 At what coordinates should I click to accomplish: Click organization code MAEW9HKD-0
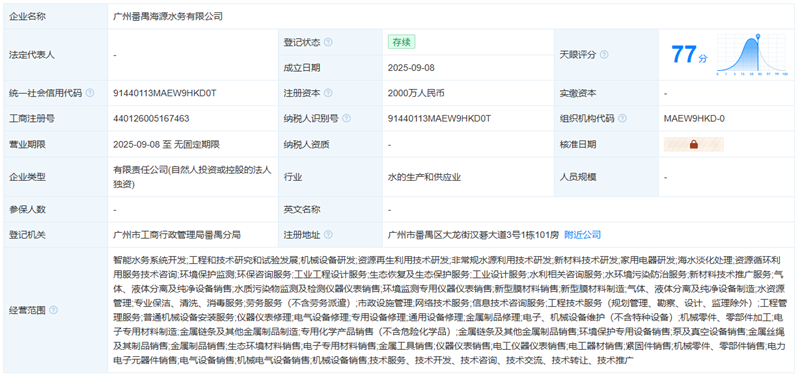click(694, 119)
